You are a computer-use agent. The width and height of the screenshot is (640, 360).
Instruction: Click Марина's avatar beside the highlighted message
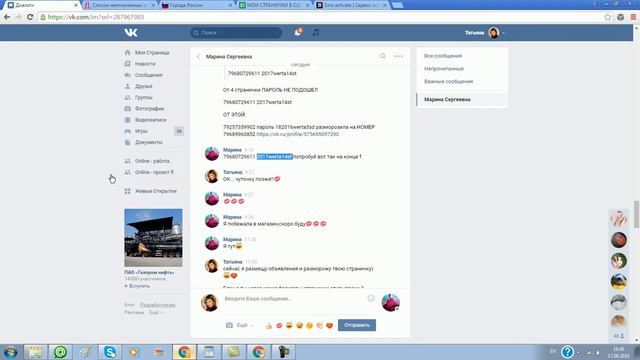pos(212,154)
